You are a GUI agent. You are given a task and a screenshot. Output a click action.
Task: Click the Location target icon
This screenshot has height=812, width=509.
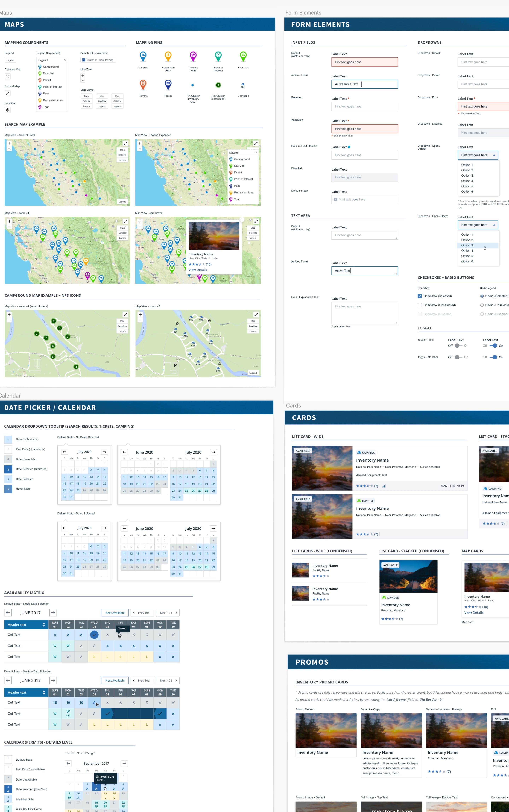coord(7,110)
